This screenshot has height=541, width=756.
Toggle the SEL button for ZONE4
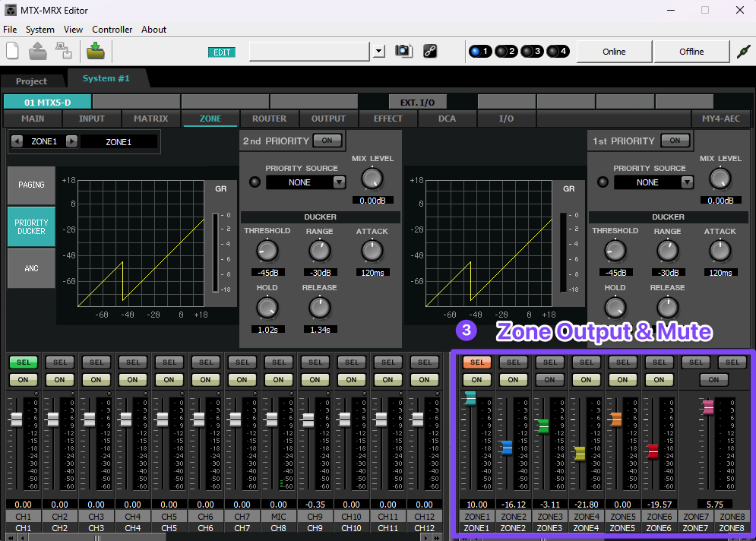pyautogui.click(x=587, y=362)
